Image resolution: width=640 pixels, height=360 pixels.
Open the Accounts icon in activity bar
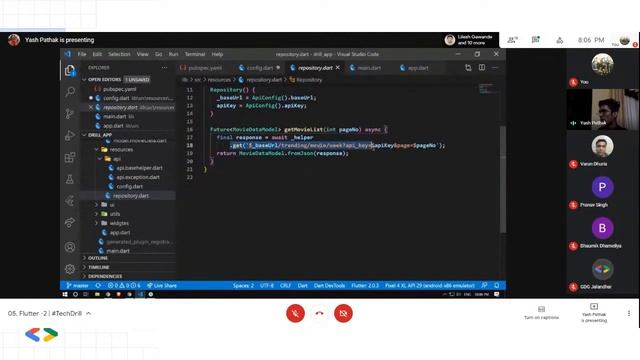tap(70, 247)
